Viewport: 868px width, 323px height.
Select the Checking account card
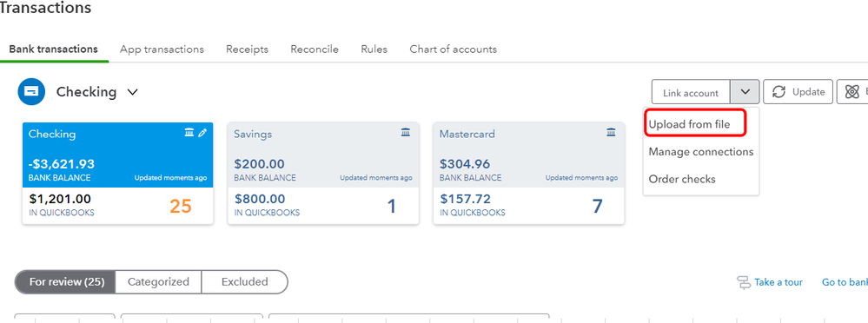(117, 173)
